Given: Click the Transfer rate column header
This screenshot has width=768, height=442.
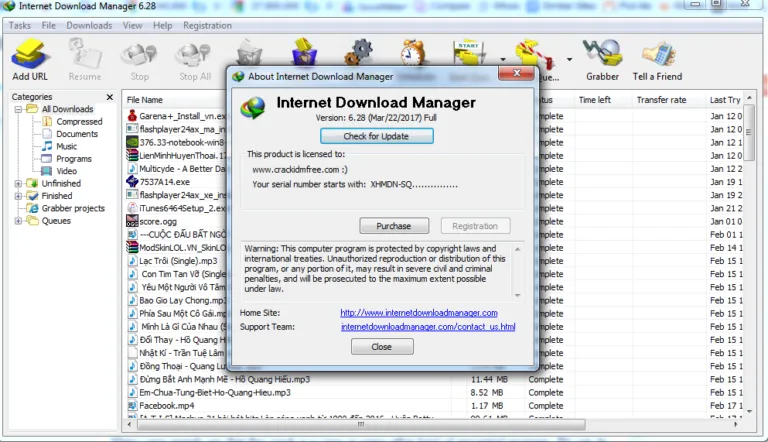Looking at the screenshot, I should click(661, 100).
